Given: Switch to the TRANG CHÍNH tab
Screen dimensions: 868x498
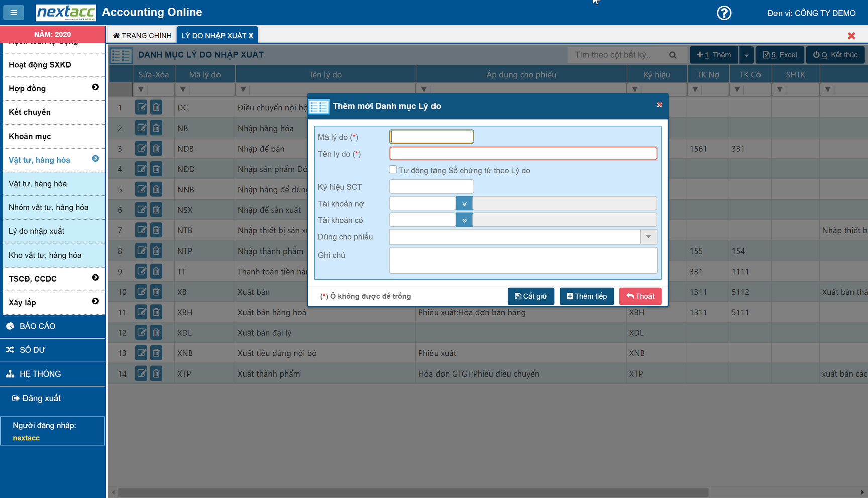Looking at the screenshot, I should tap(142, 35).
